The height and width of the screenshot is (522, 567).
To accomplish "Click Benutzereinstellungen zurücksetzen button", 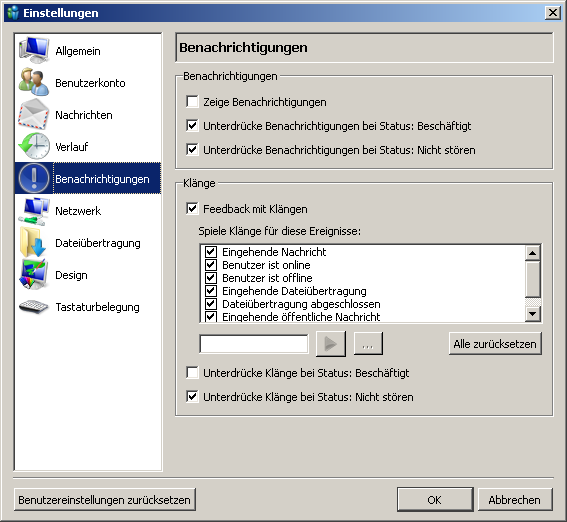I will coord(105,500).
